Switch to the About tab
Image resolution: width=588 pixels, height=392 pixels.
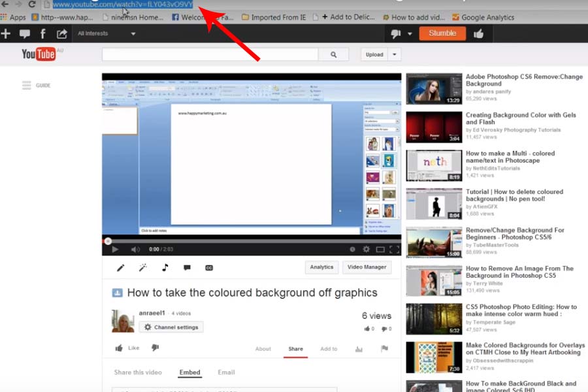click(263, 349)
